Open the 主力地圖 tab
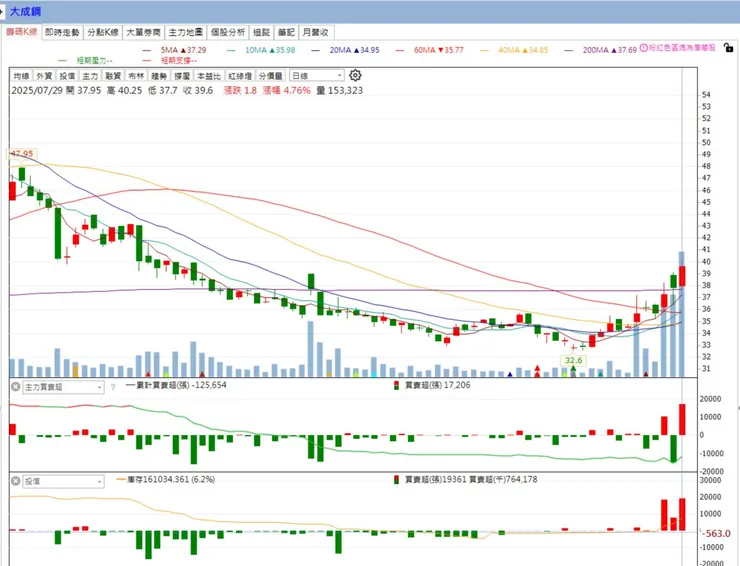 [185, 32]
